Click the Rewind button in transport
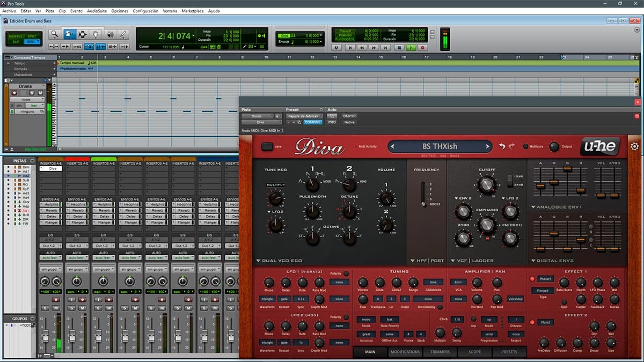Screen dimensions: 644x362 pos(362,47)
